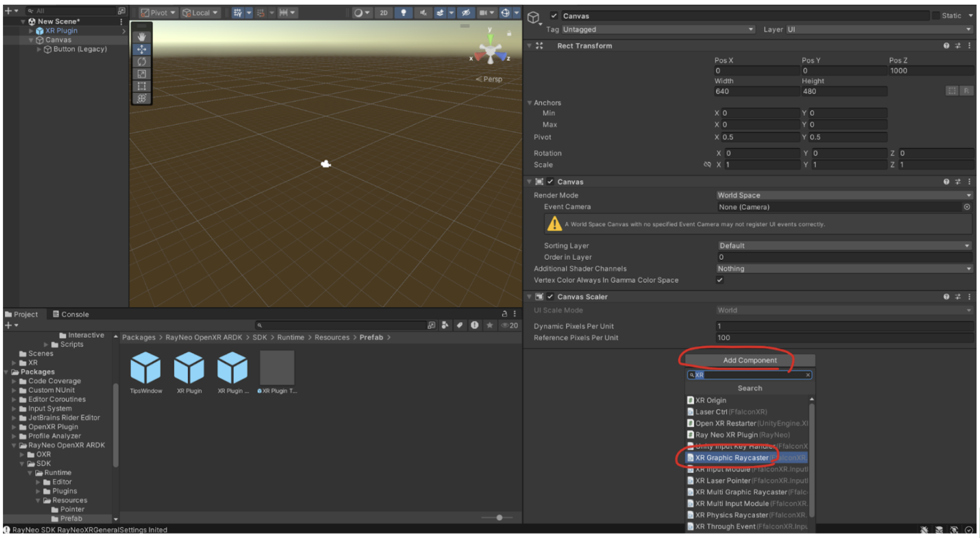The image size is (980, 538).
Task: Click RayNeo OpenXR ARDK breadcrumb
Action: tap(204, 338)
